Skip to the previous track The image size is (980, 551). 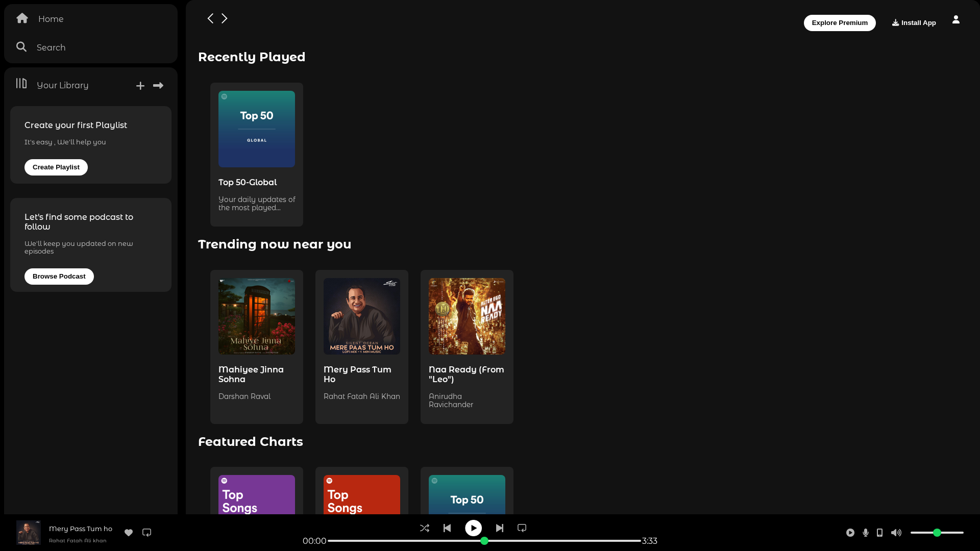point(447,528)
